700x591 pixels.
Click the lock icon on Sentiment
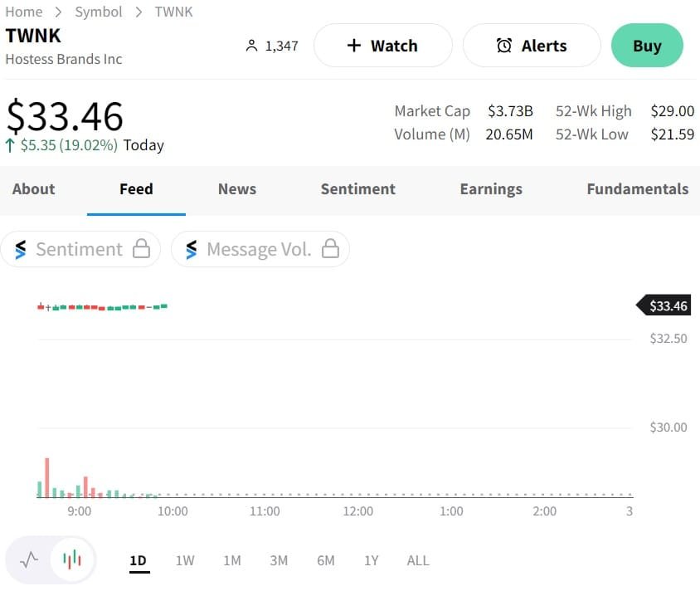(x=142, y=249)
